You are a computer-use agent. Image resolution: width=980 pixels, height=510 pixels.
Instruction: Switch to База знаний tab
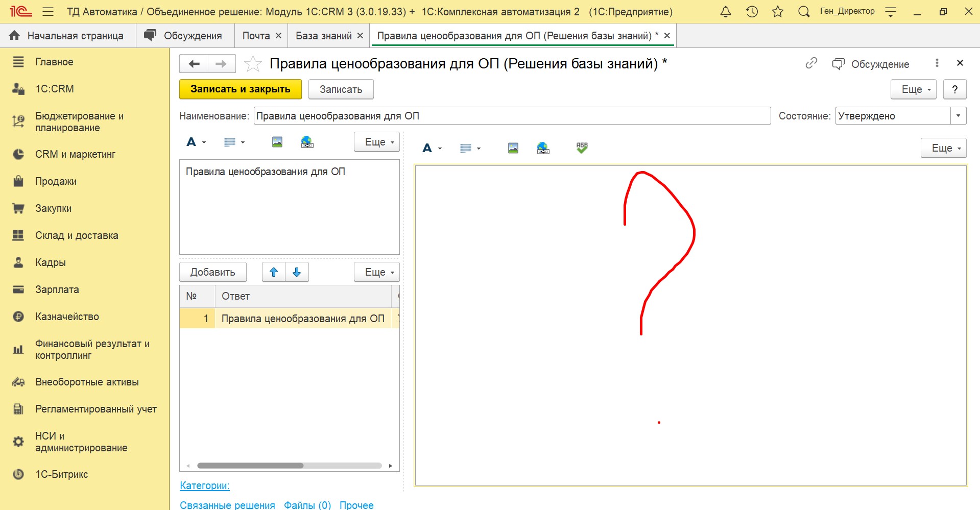pos(324,36)
